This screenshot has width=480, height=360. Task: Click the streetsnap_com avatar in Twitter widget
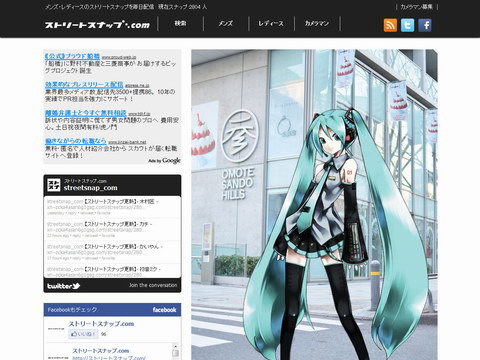pos(53,185)
